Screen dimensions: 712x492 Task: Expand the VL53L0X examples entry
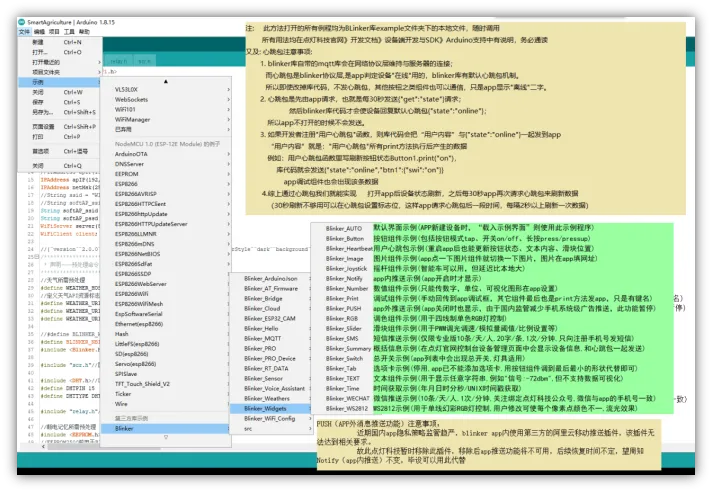point(166,89)
